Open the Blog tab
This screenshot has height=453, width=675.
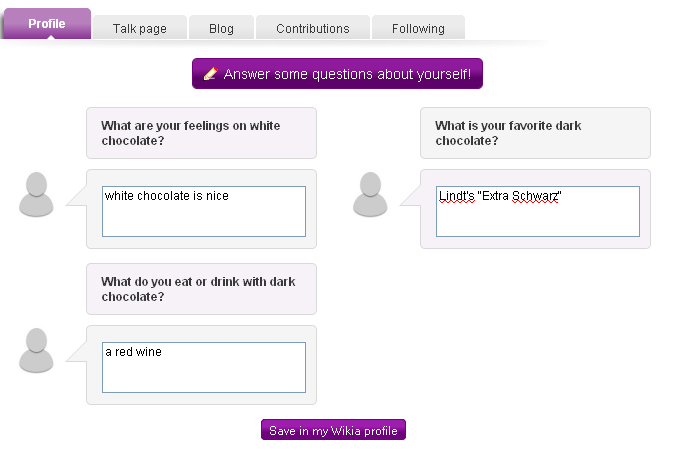point(221,29)
